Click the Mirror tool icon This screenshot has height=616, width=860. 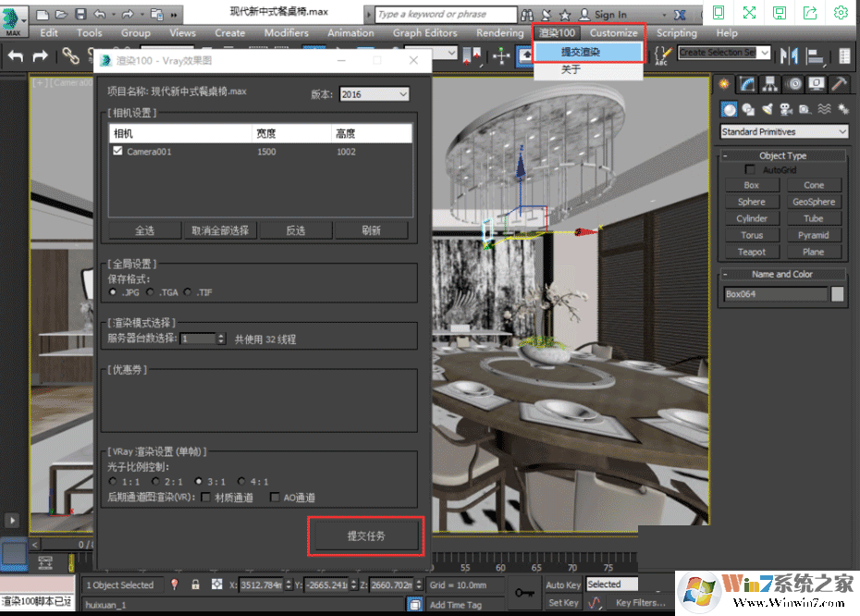tap(789, 55)
